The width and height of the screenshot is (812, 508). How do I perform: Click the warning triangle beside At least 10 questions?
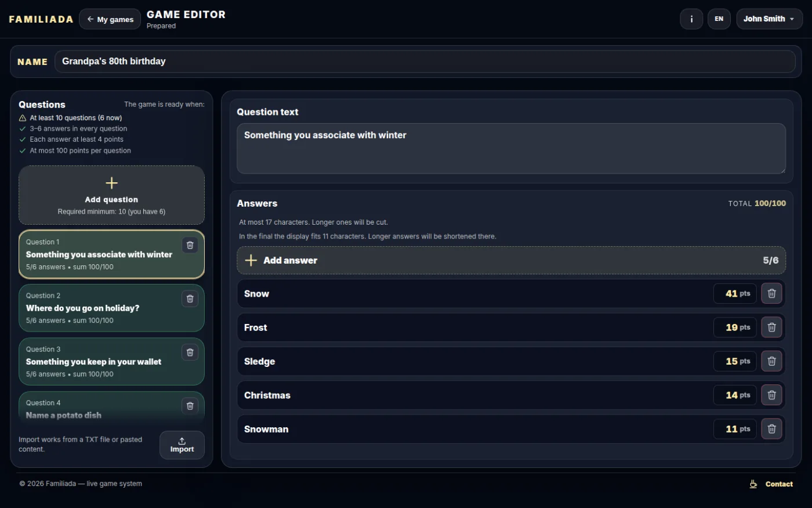point(23,118)
